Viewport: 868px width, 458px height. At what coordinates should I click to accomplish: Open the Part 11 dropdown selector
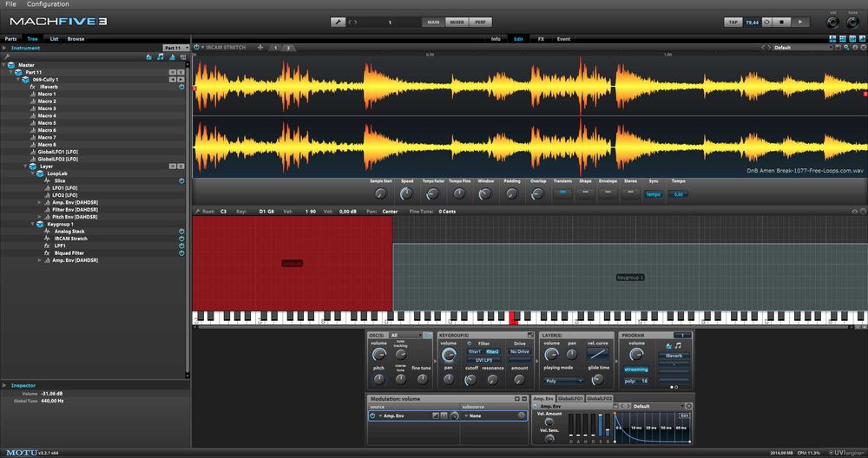(x=176, y=48)
